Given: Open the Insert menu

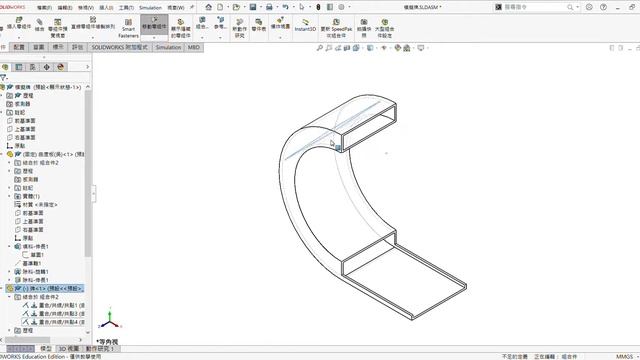Looking at the screenshot, I should pyautogui.click(x=106, y=8).
